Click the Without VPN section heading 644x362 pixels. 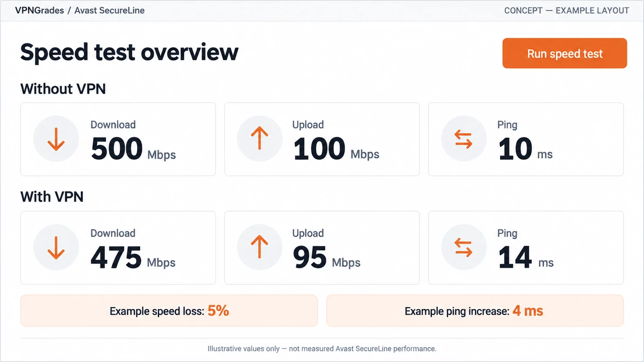pos(63,89)
